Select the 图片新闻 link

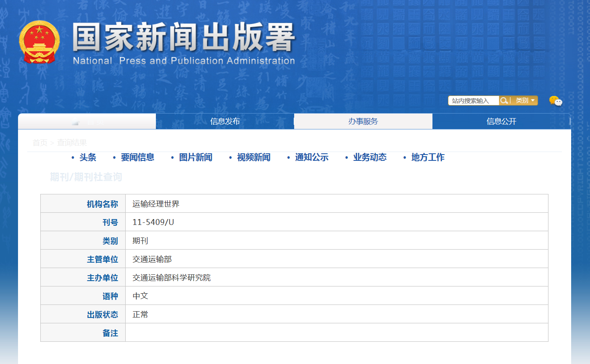coord(195,157)
